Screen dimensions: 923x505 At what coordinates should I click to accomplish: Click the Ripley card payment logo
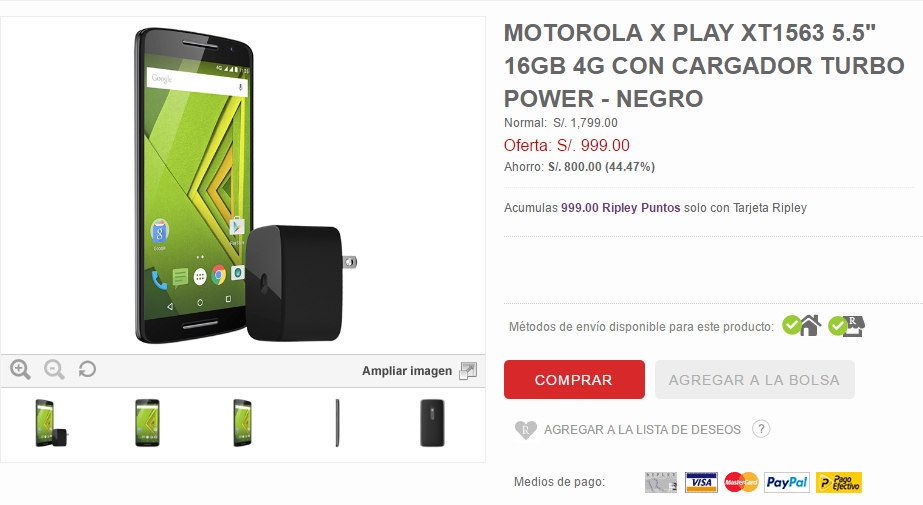(661, 483)
